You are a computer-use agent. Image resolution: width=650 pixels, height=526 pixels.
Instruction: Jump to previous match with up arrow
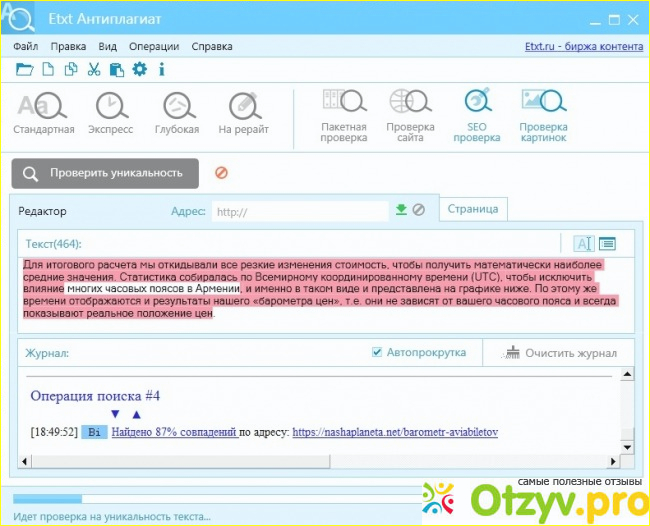pyautogui.click(x=137, y=414)
